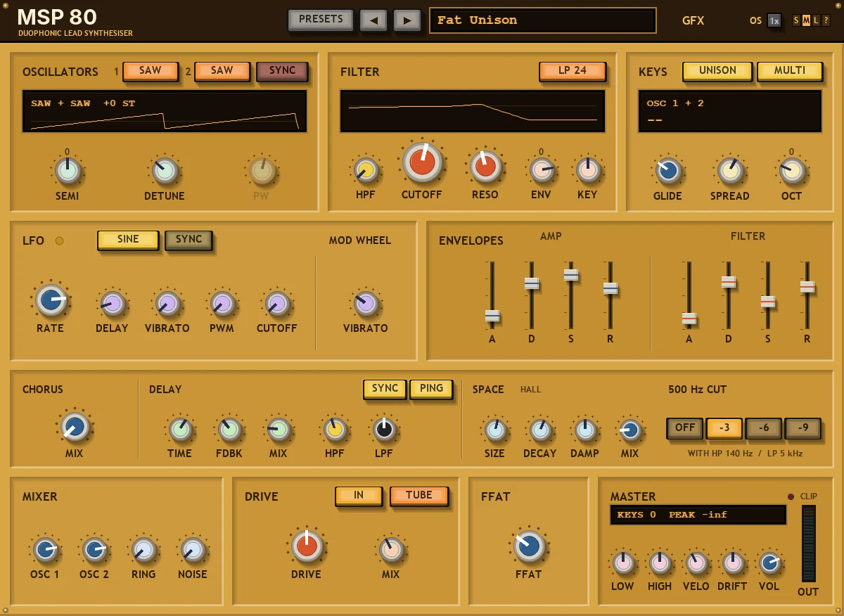Select the M interface size
The width and height of the screenshot is (844, 616).
click(x=806, y=20)
